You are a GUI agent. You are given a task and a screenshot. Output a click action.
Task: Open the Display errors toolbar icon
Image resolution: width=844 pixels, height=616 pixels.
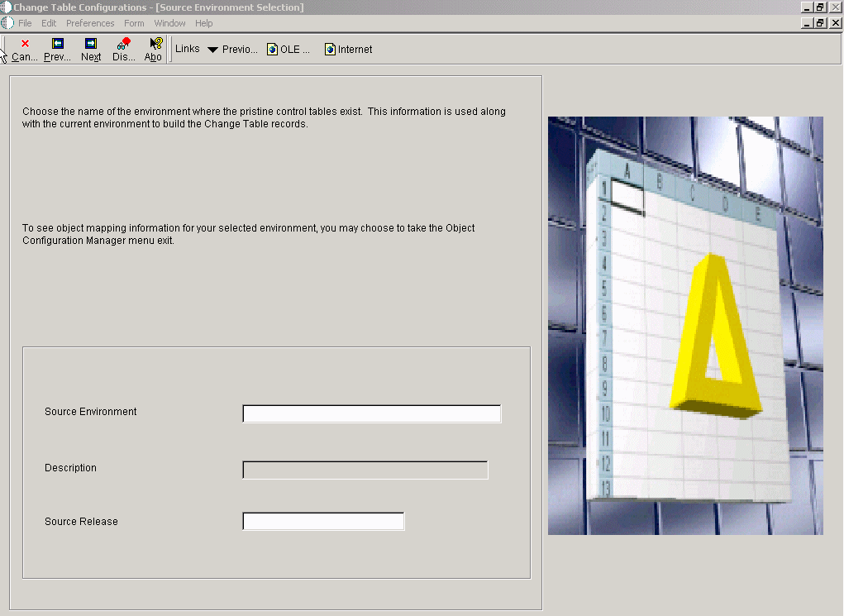(x=124, y=50)
